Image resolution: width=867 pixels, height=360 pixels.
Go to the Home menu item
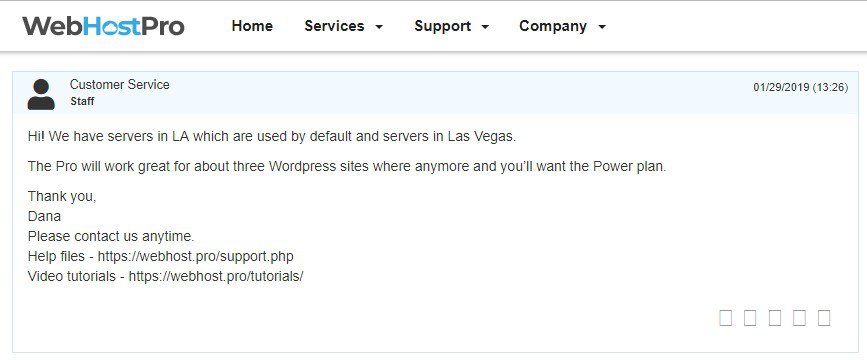tap(252, 26)
